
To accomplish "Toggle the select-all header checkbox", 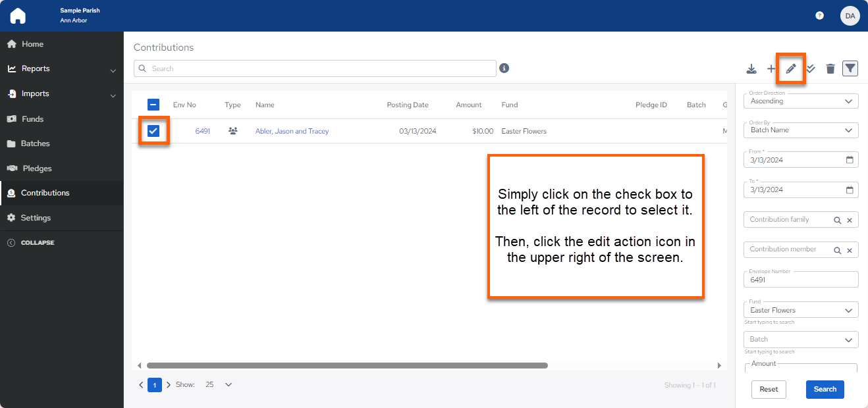I will tap(153, 105).
